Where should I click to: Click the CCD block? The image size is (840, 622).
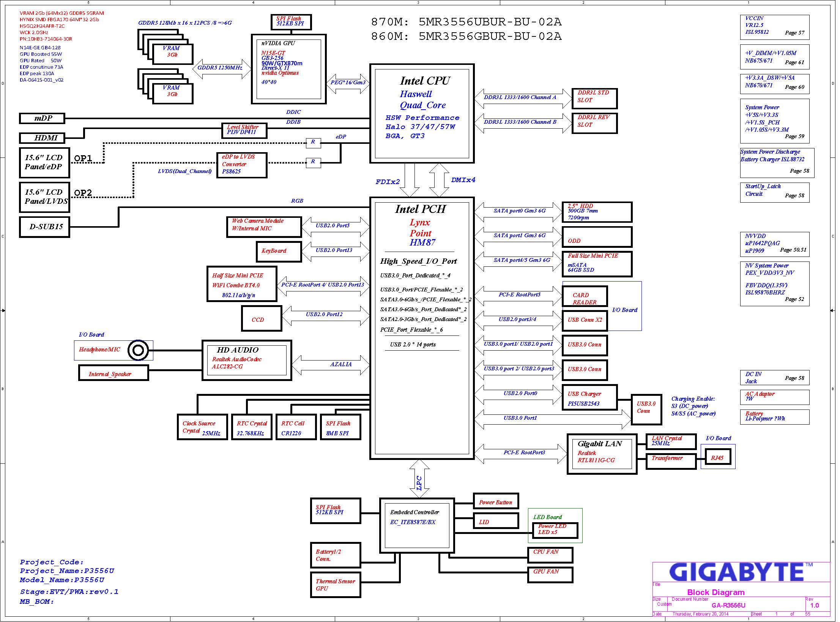(x=262, y=318)
